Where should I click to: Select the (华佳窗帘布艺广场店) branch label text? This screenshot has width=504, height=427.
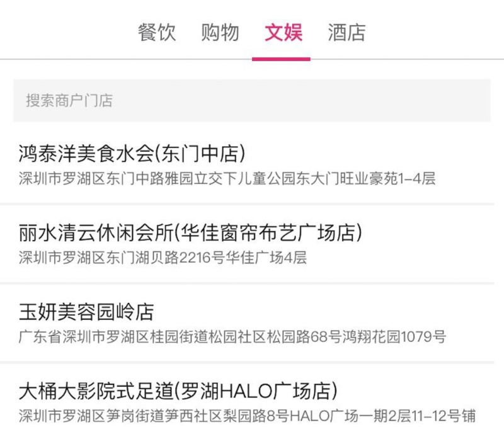268,232
